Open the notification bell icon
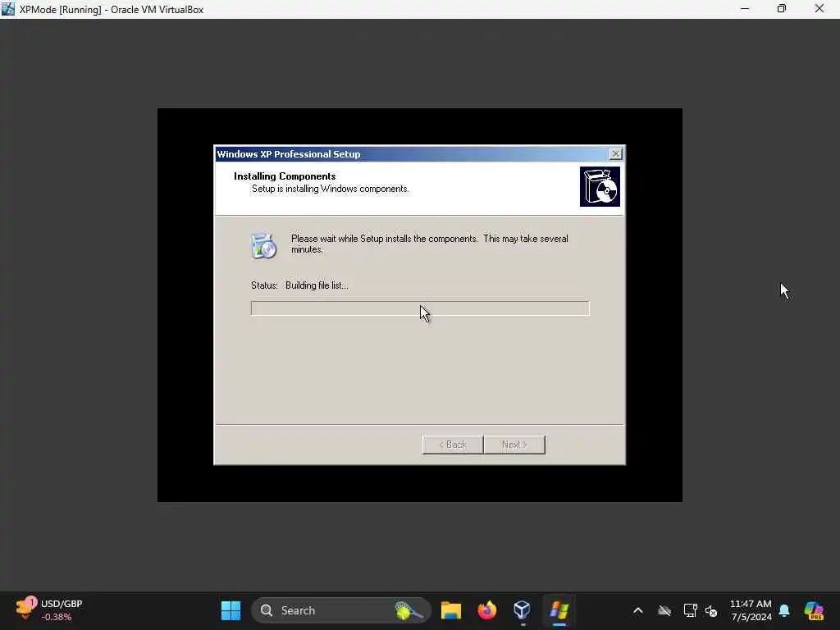 click(x=784, y=610)
